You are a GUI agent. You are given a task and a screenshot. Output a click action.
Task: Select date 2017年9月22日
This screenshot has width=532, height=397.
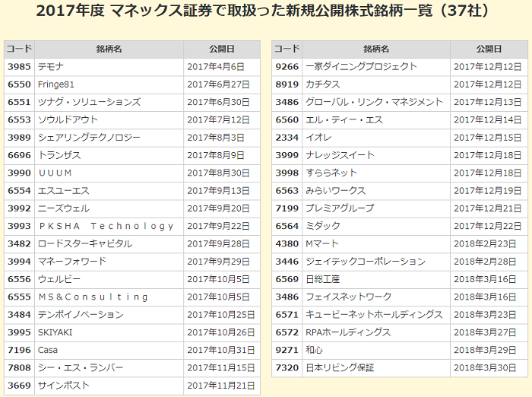click(218, 226)
